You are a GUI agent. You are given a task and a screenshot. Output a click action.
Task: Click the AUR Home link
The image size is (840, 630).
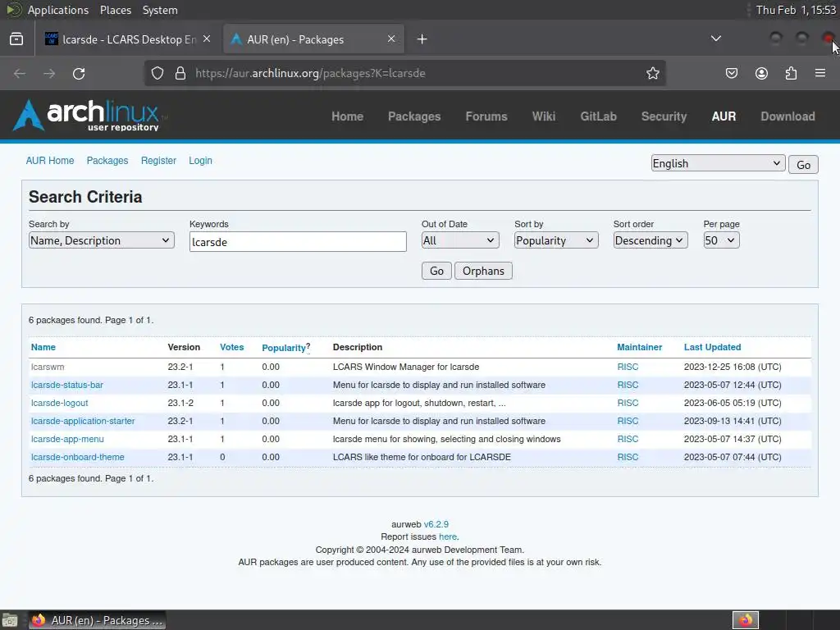click(50, 161)
